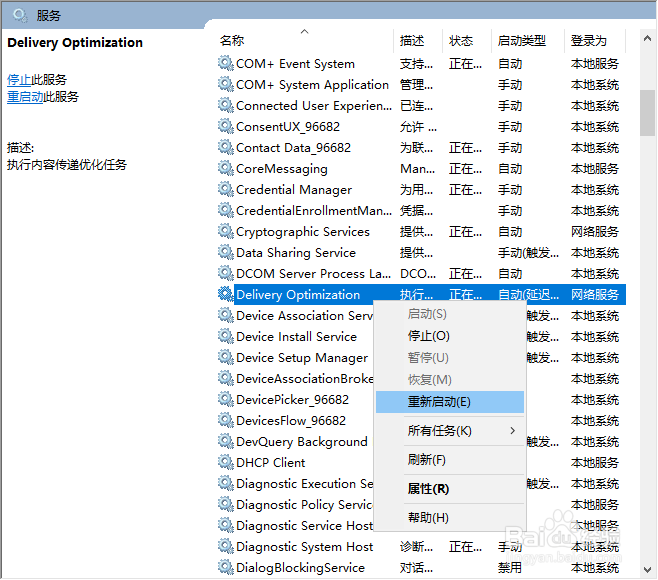This screenshot has width=658, height=580.
Task: Click the gear icon beside COM+ Event System
Action: coord(226,64)
